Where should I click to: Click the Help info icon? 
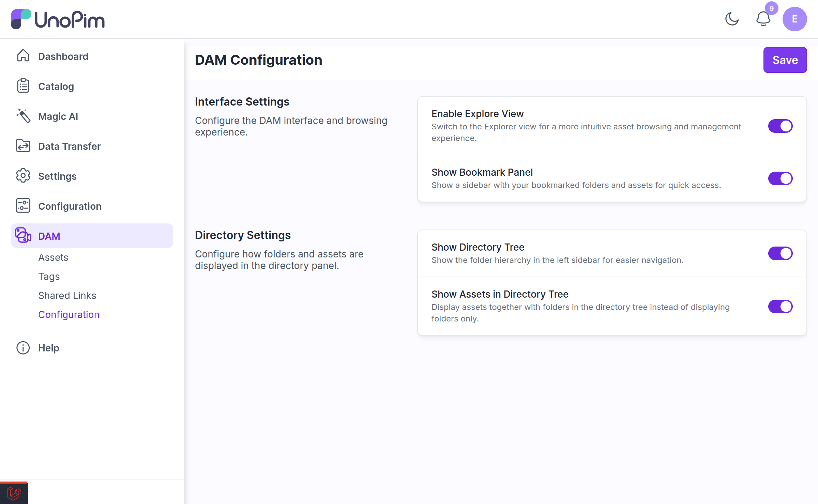[x=23, y=348]
